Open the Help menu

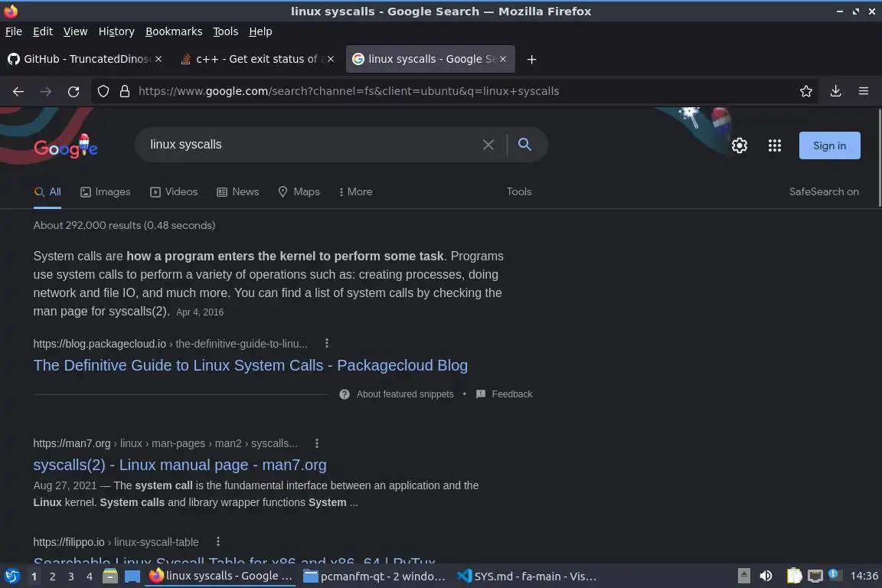(260, 31)
